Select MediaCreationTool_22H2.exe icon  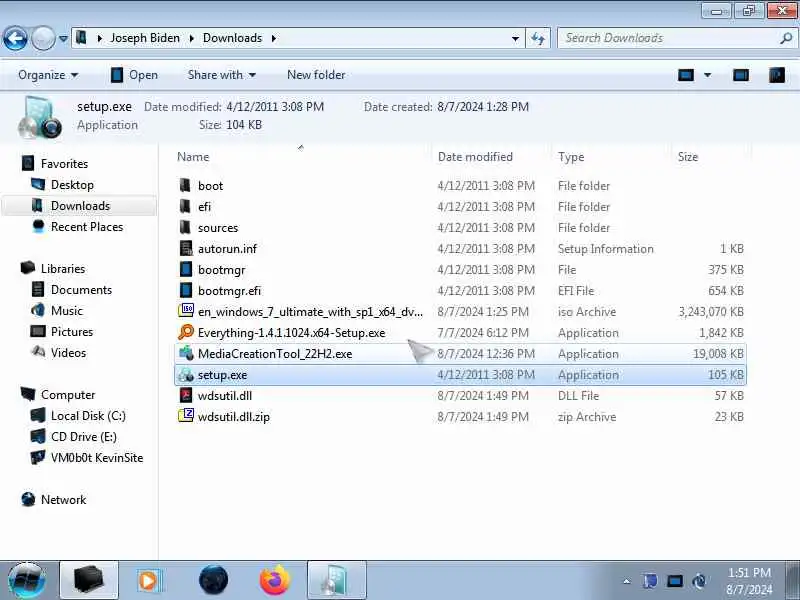tap(186, 353)
